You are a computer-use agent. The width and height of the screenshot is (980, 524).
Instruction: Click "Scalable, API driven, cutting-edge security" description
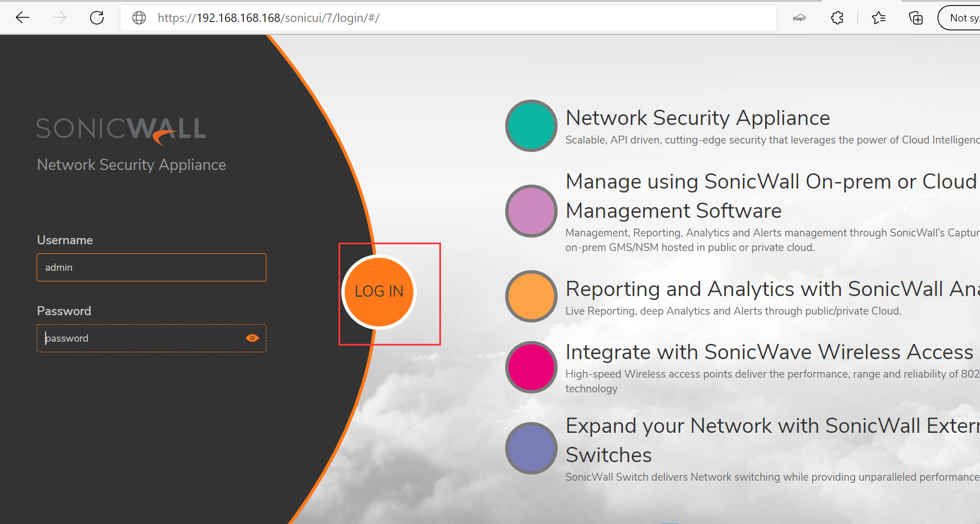[x=773, y=140]
